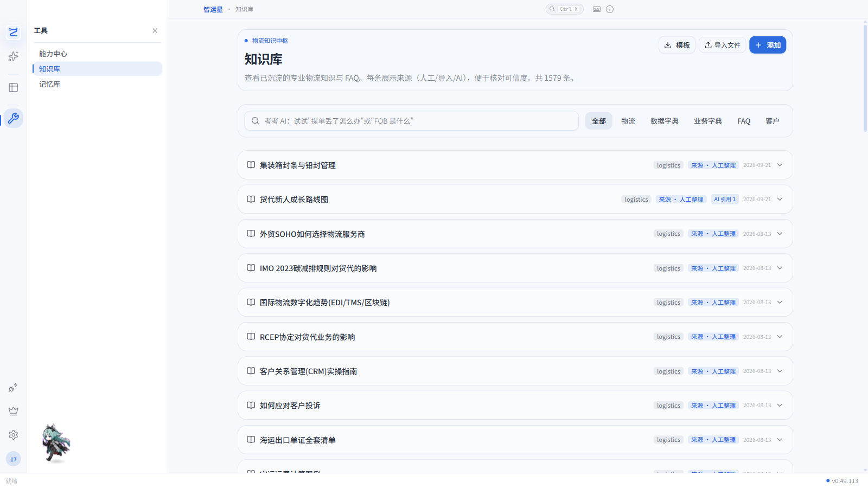This screenshot has height=488, width=868.
Task: Select the FAQ filter tab
Action: [744, 121]
